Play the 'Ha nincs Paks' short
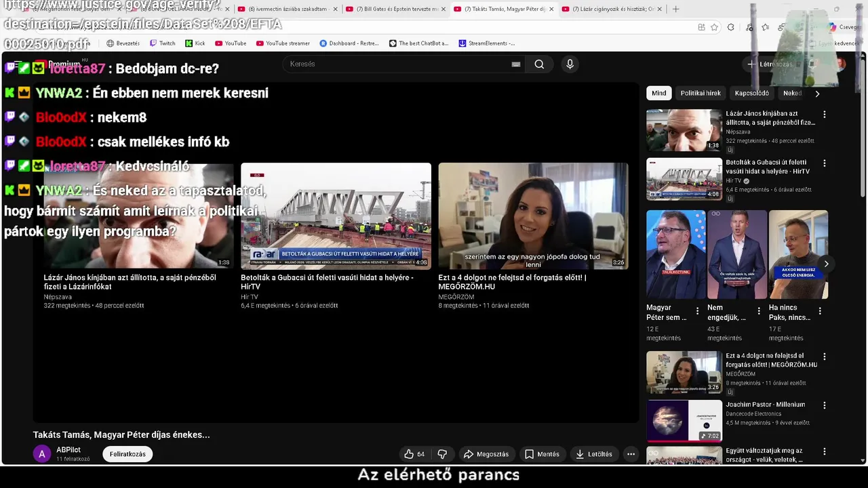Screen dimensions: 868x488 [x=798, y=254]
